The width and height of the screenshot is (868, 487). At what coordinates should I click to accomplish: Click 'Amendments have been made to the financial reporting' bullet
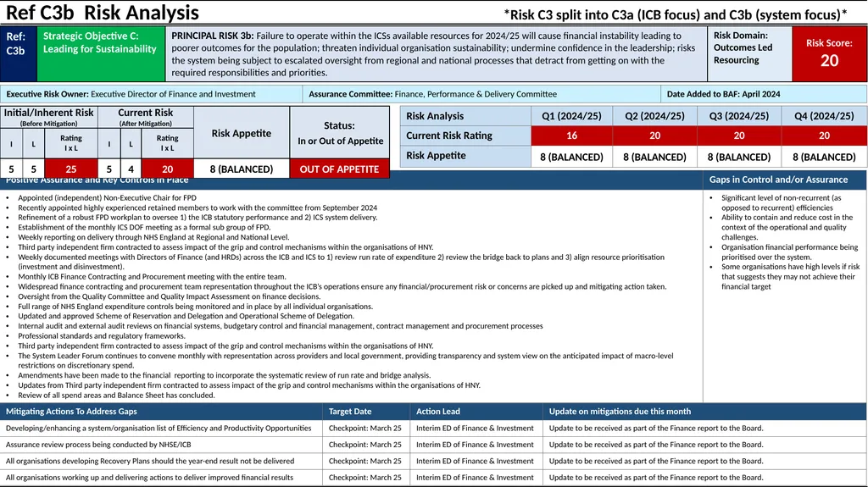(224, 375)
